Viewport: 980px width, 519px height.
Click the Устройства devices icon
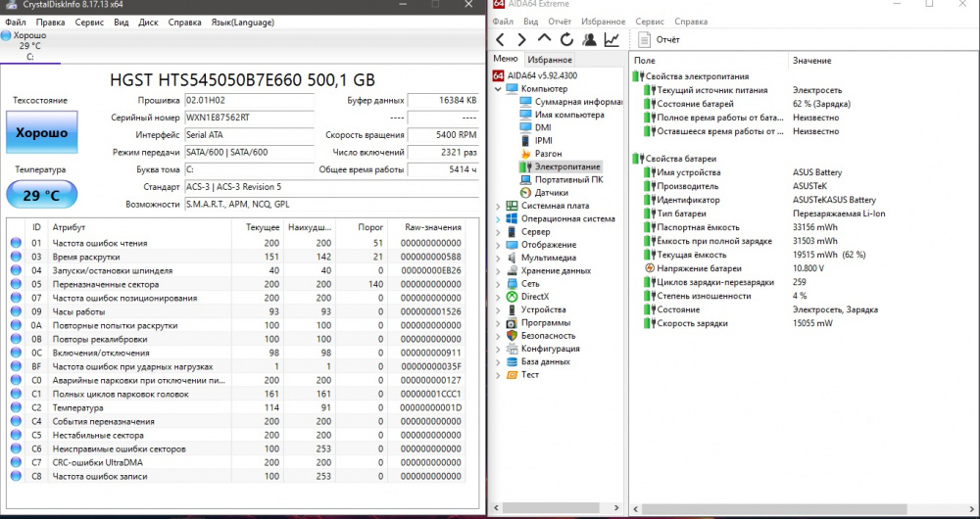(x=512, y=309)
